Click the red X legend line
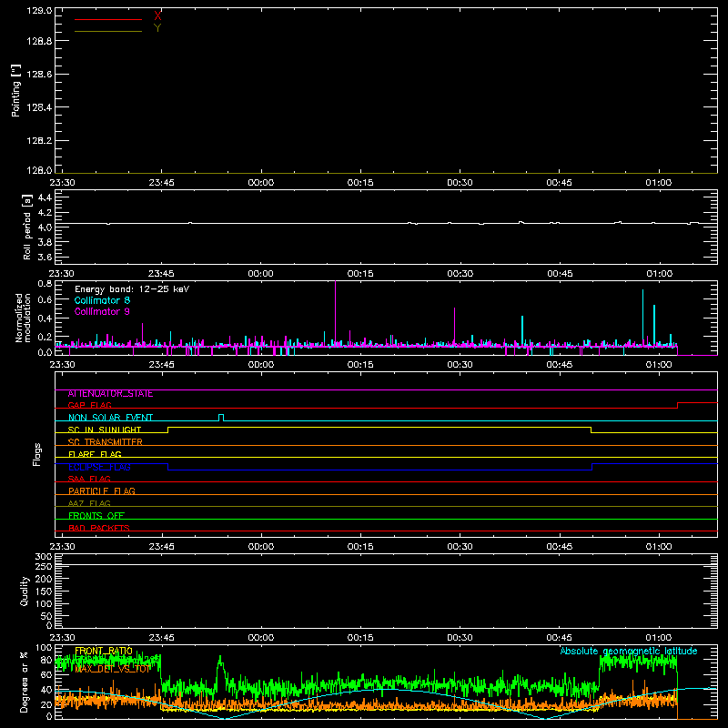728x728 pixels. pos(108,19)
